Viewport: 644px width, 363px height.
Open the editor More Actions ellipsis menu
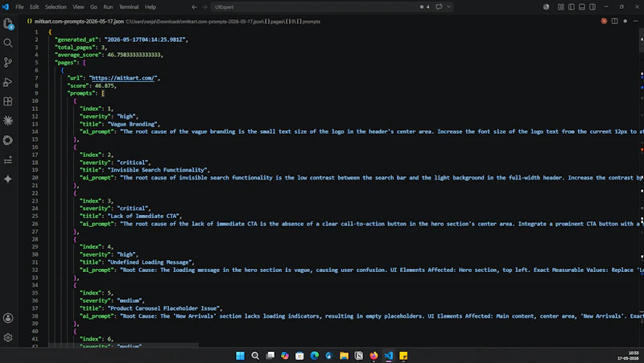(x=636, y=21)
